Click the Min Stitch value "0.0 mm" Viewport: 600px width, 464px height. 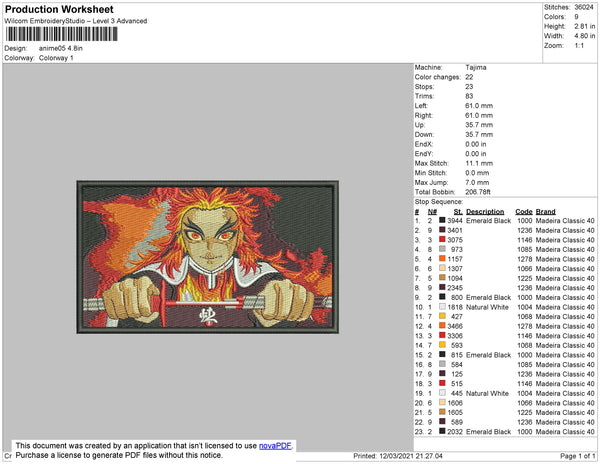(x=477, y=173)
